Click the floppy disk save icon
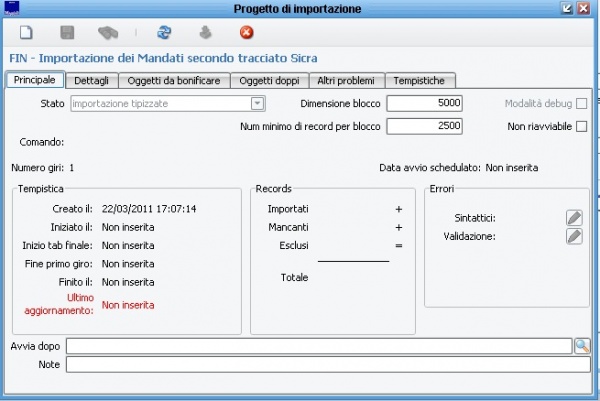600x401 pixels. click(67, 33)
